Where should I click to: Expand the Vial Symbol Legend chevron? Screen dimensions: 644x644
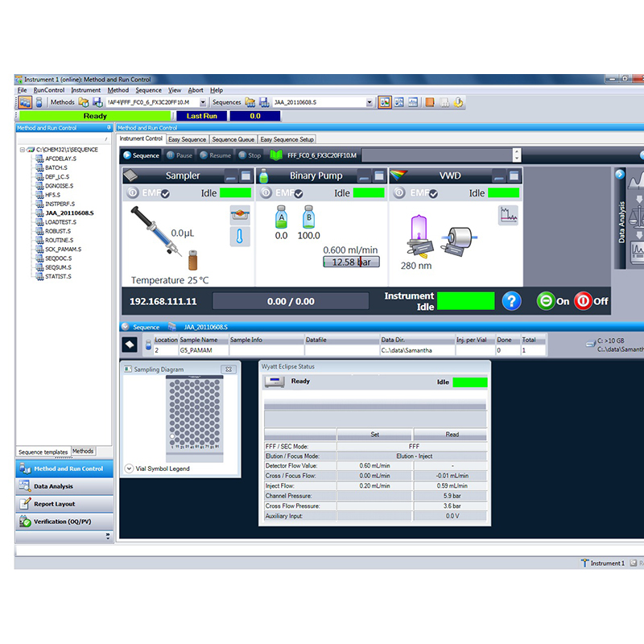129,469
